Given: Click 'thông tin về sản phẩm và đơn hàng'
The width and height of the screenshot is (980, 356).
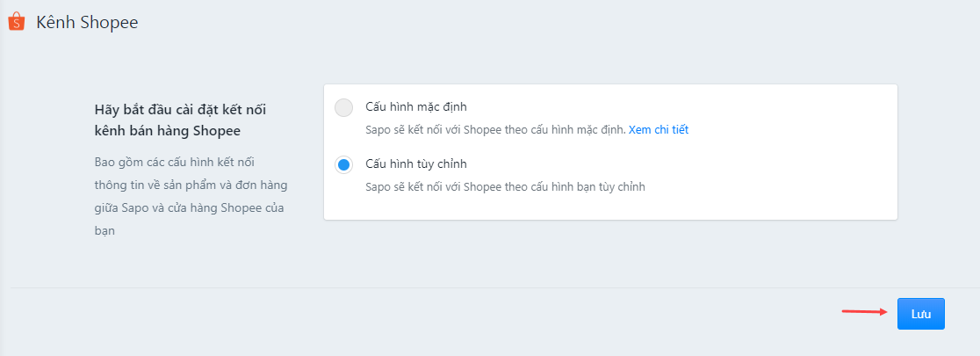Looking at the screenshot, I should coord(191,185).
